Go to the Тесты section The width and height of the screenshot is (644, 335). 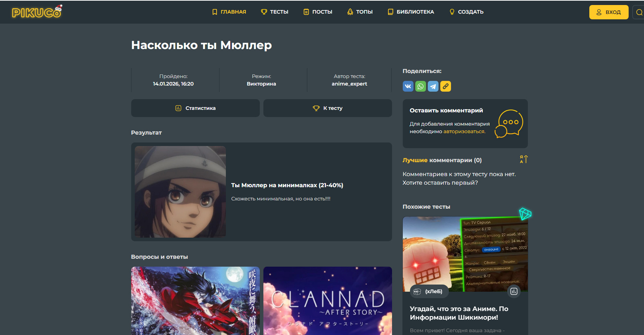pos(274,12)
